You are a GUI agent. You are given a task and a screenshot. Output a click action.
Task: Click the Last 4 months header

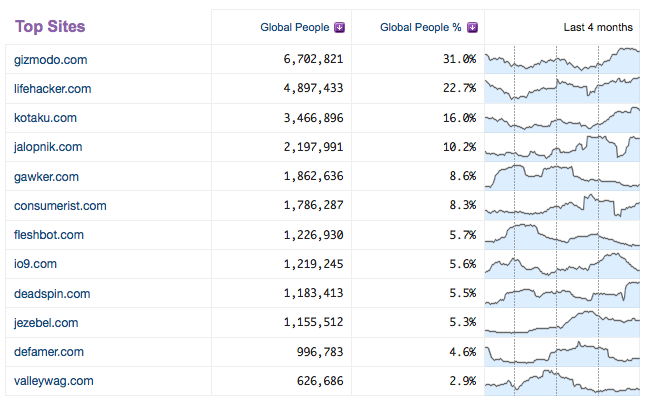tap(598, 27)
